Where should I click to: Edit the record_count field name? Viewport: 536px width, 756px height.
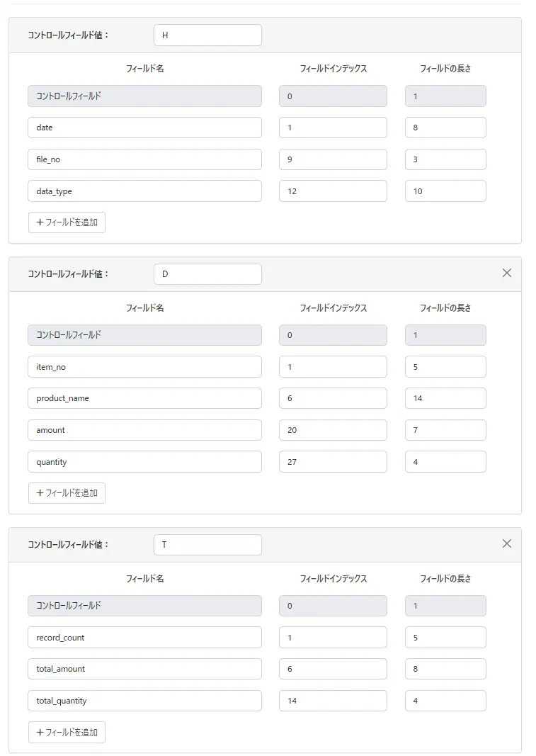point(144,638)
